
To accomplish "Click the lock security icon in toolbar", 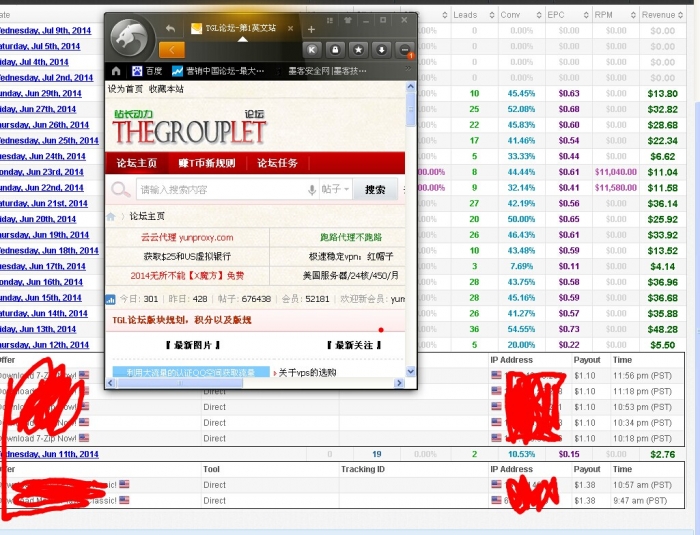I will click(335, 49).
